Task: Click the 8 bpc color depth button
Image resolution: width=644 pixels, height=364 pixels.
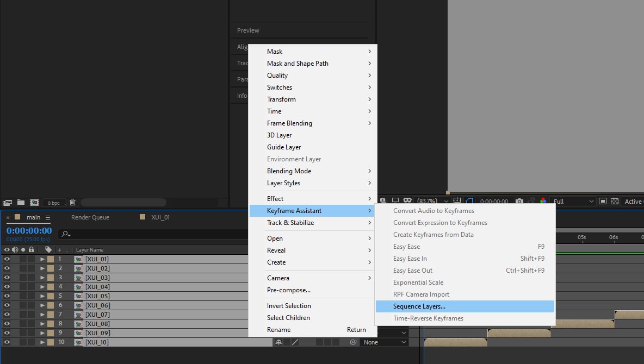Action: coord(53,203)
